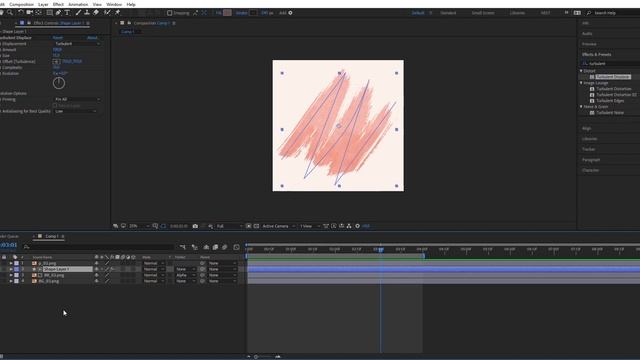
Task: Take a snapshot with camera icon
Action: [195, 226]
